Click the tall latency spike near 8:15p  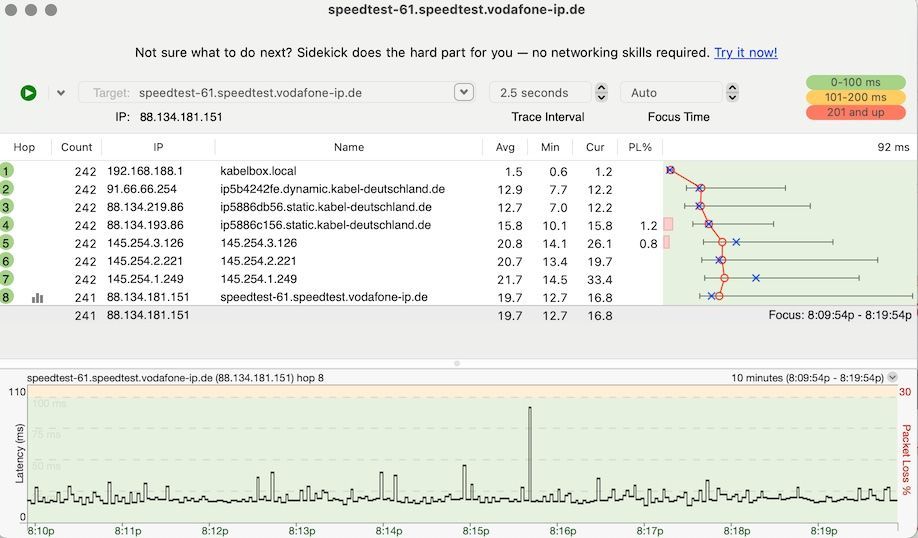[x=530, y=454]
